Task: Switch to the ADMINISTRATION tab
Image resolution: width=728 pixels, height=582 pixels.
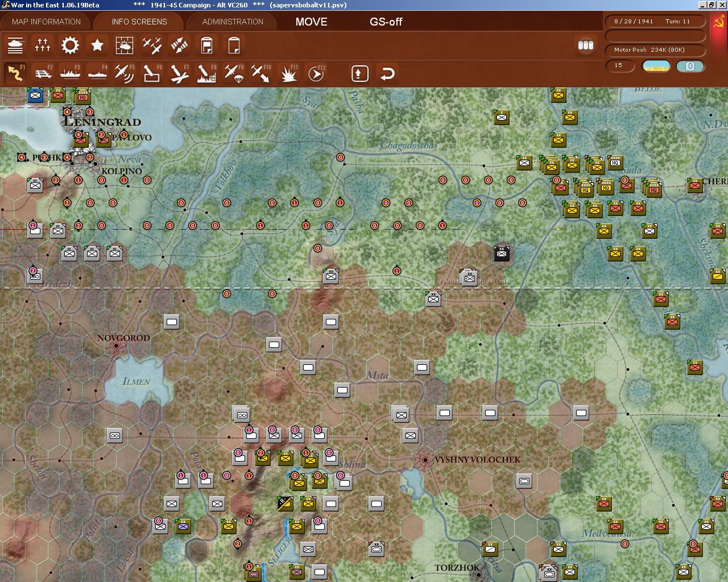Action: [233, 22]
